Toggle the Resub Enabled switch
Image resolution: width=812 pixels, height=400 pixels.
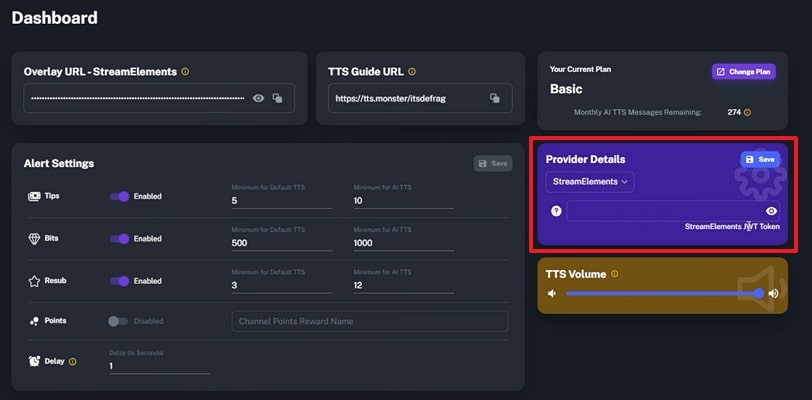pos(120,281)
